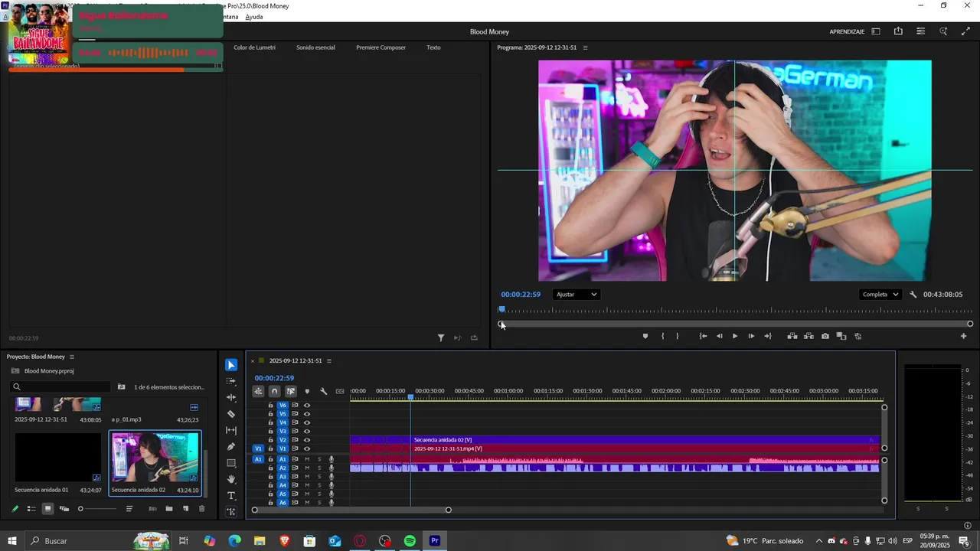Click Mark Out bracket in Program monitor

[677, 336]
